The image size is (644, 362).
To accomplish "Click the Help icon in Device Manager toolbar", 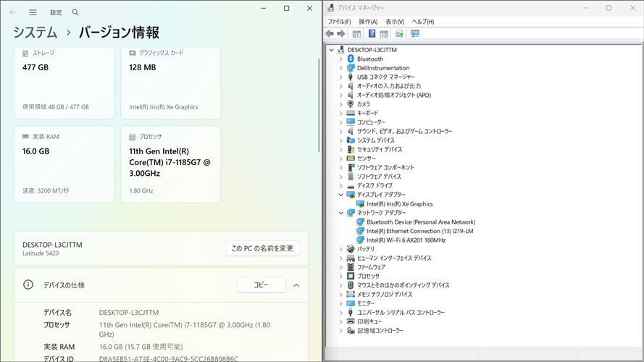I will click(x=372, y=33).
